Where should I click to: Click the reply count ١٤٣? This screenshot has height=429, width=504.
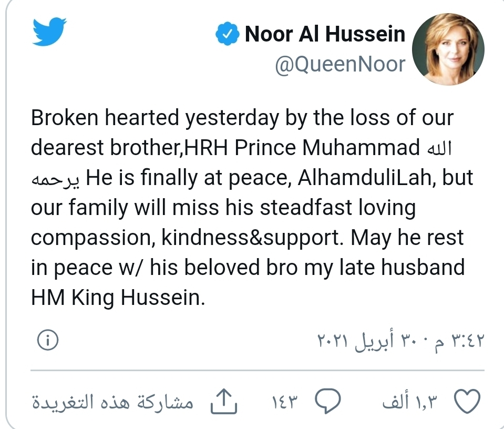pyautogui.click(x=286, y=403)
